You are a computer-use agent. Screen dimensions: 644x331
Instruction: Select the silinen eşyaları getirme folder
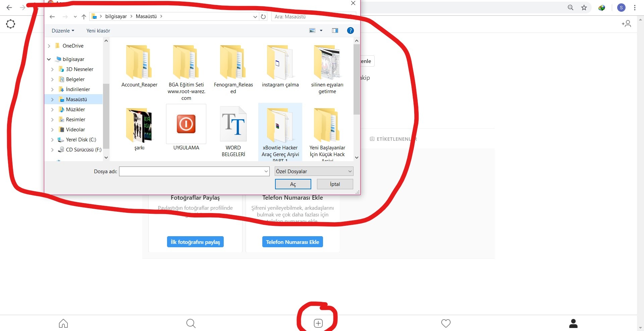327,69
